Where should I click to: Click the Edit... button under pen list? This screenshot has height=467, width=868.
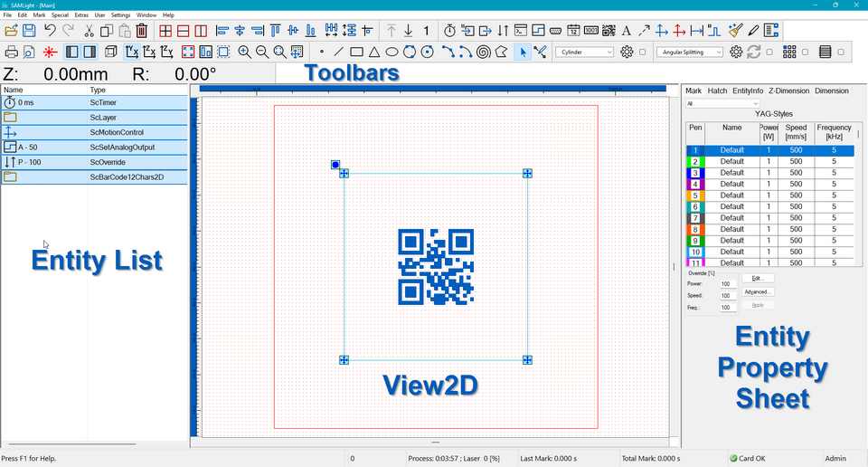pos(757,278)
